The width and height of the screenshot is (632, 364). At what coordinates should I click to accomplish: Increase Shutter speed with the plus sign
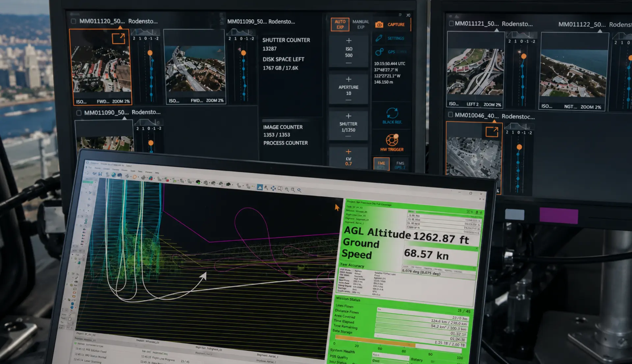tap(349, 116)
